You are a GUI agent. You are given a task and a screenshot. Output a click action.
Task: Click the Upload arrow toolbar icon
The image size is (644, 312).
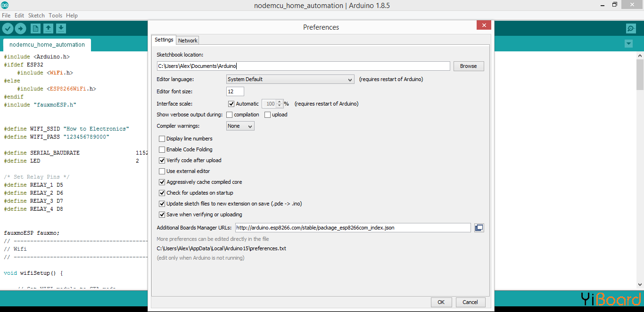(20, 29)
